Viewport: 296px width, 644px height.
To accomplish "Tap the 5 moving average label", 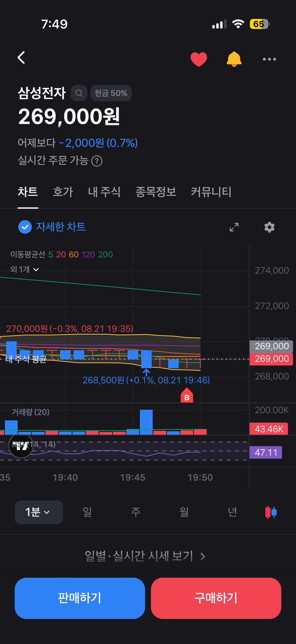I will (x=51, y=254).
